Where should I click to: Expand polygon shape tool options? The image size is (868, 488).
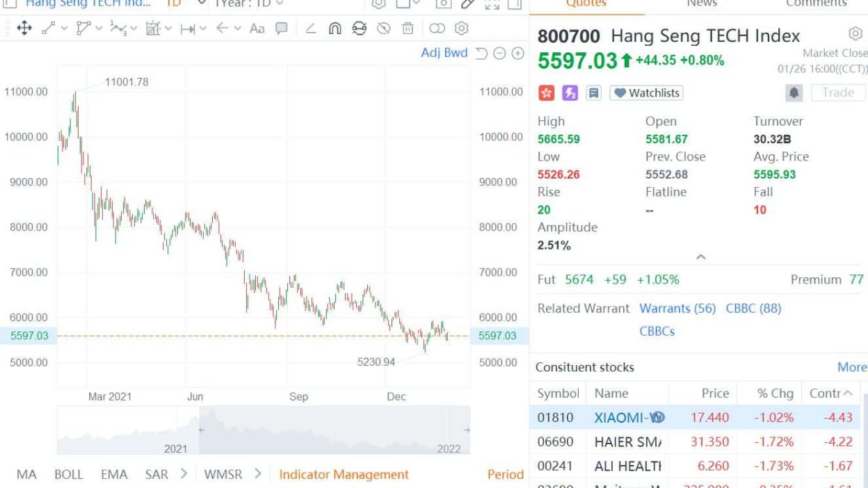point(99,29)
